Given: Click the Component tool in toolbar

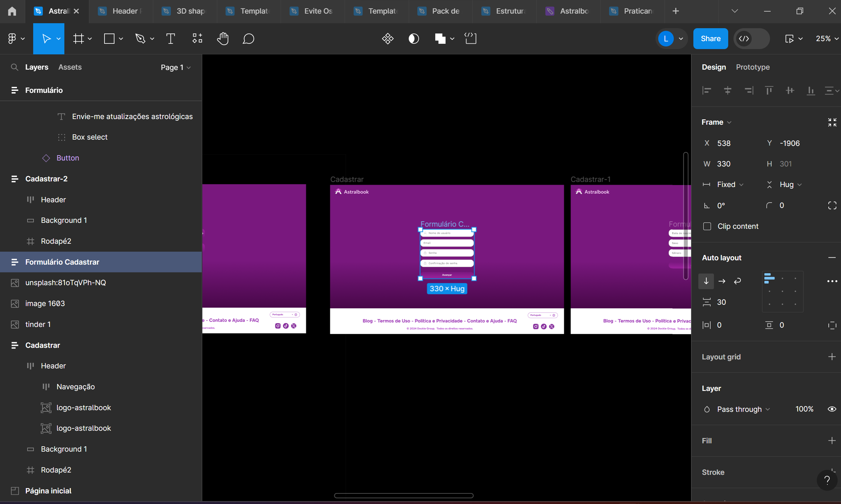Looking at the screenshot, I should coord(197,38).
